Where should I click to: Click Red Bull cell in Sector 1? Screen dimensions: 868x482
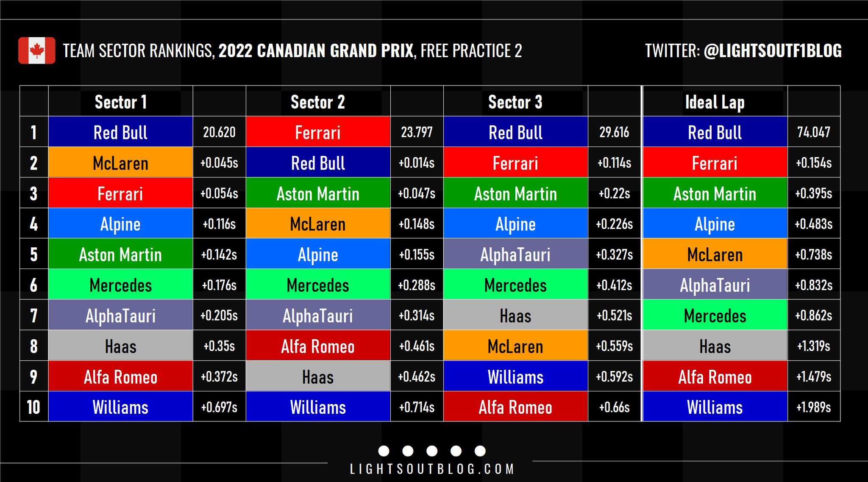(121, 132)
